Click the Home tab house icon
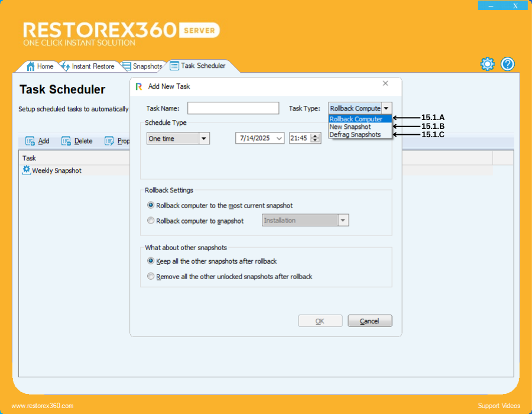This screenshot has width=532, height=414. pos(31,66)
